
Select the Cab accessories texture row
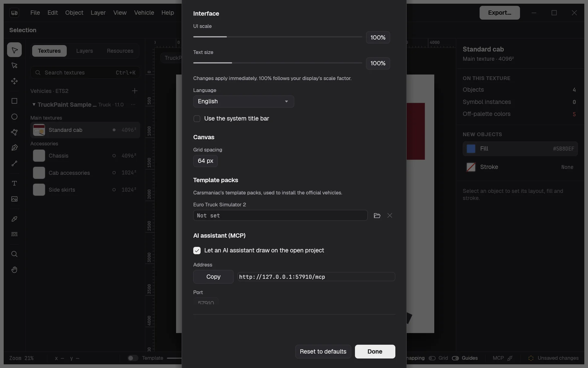click(85, 173)
